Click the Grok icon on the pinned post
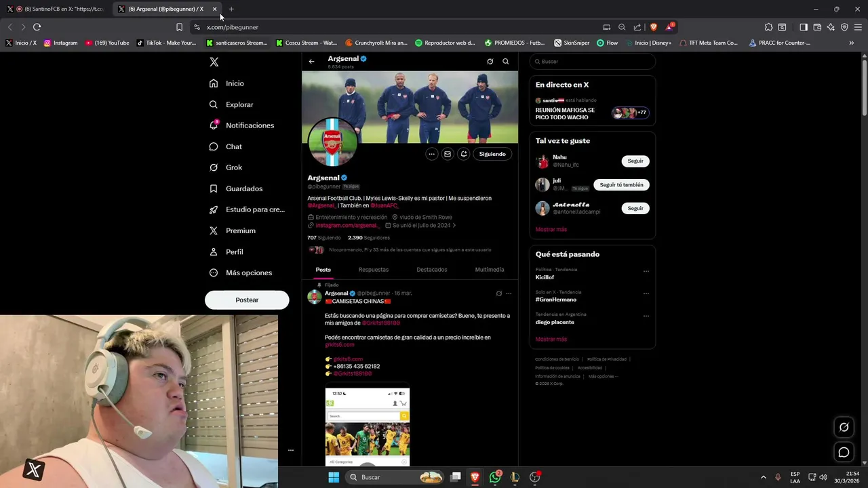Screen dimensions: 868x488 498,293
